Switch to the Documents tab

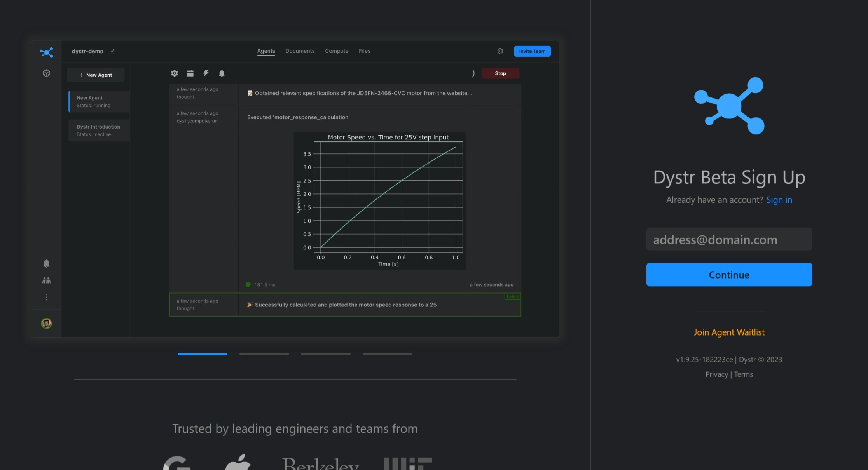300,51
